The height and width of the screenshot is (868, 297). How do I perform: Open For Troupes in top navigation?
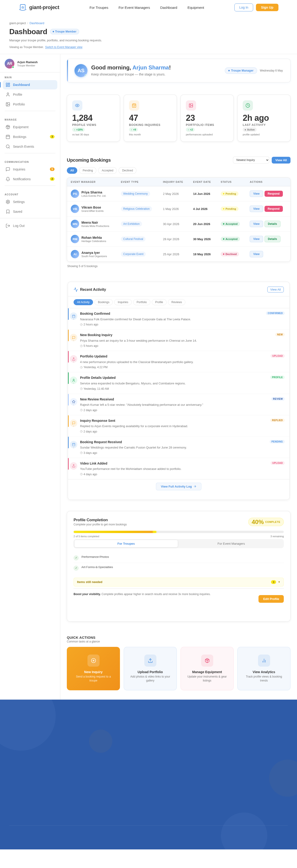99,8
